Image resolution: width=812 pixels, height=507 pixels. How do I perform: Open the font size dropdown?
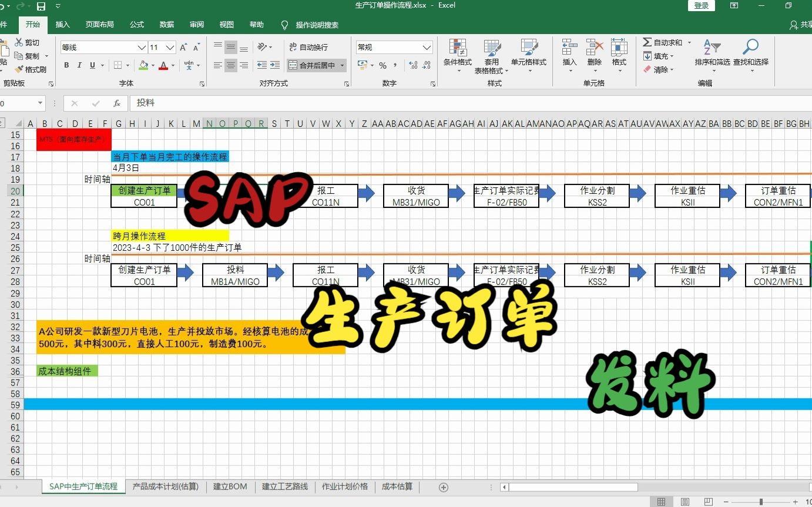tap(170, 48)
